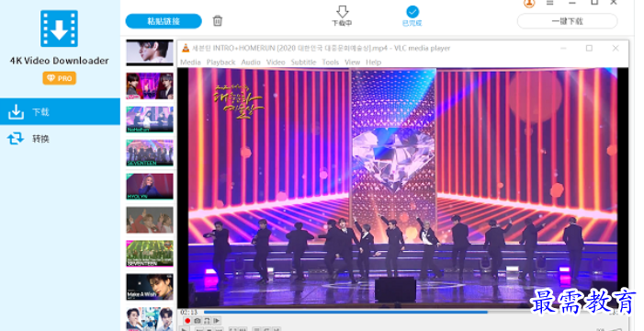
Task: Select the thumbnail with two men in pink
Action: coord(150,86)
